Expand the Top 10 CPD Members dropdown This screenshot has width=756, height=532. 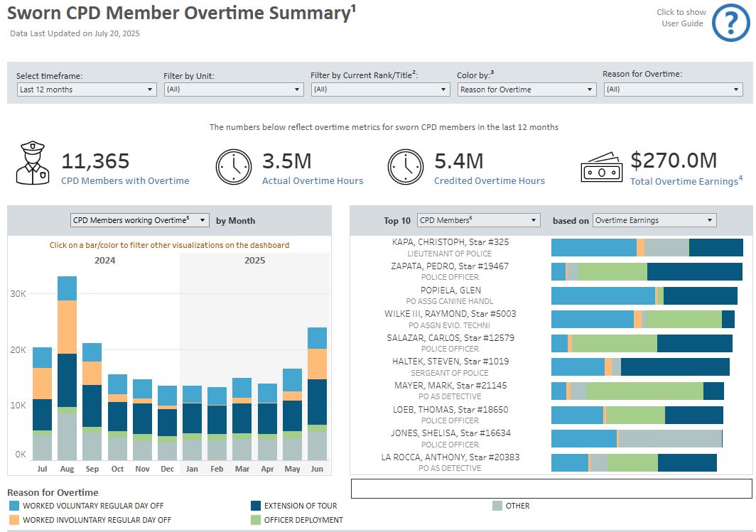478,220
